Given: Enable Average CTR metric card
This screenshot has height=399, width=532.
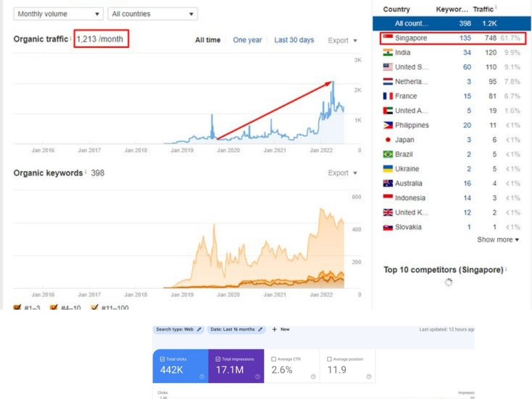Looking at the screenshot, I should click(292, 366).
